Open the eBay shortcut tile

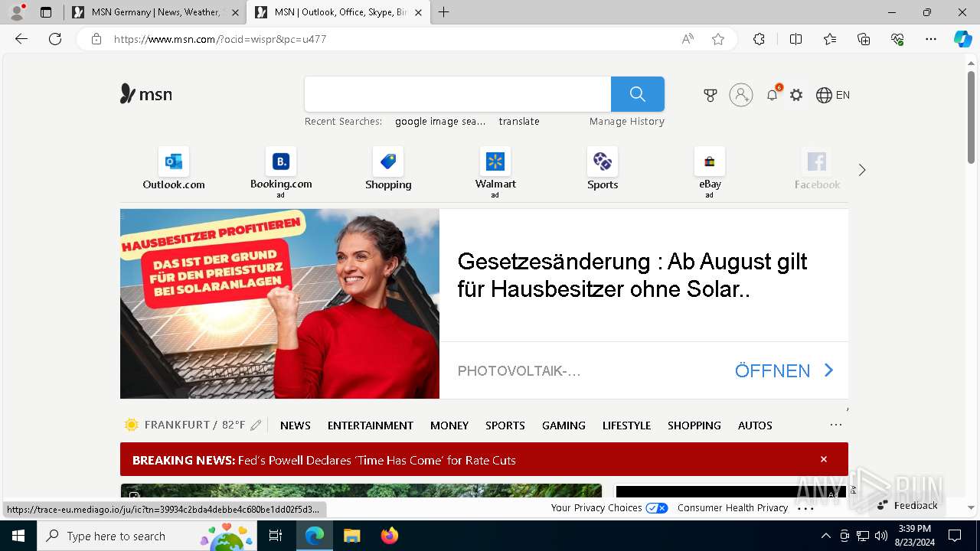(x=710, y=172)
